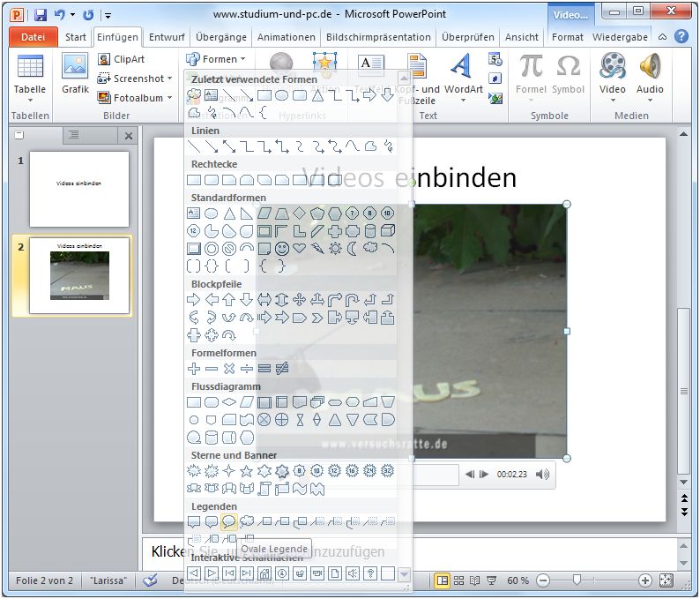This screenshot has width=700, height=599.
Task: Select the left block arrow shape
Action: coord(212,300)
